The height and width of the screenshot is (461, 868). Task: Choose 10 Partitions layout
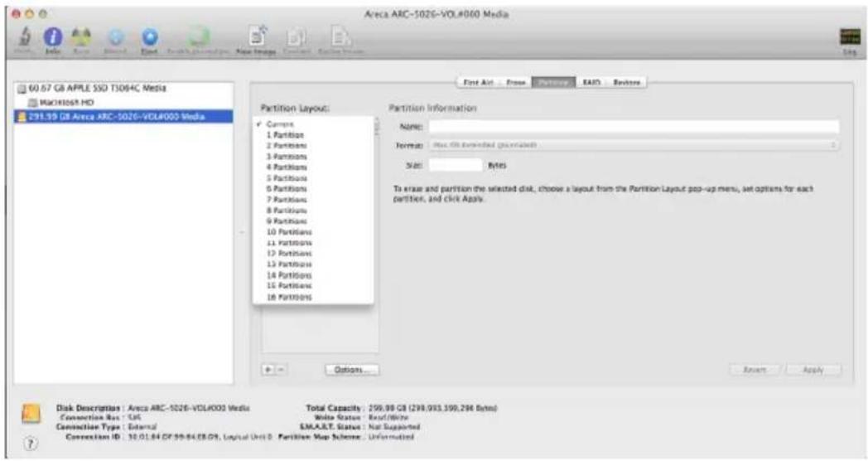[313, 232]
